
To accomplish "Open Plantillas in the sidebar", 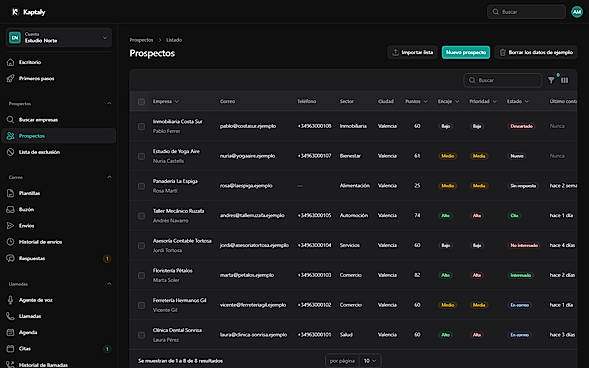I will click(x=59, y=193).
